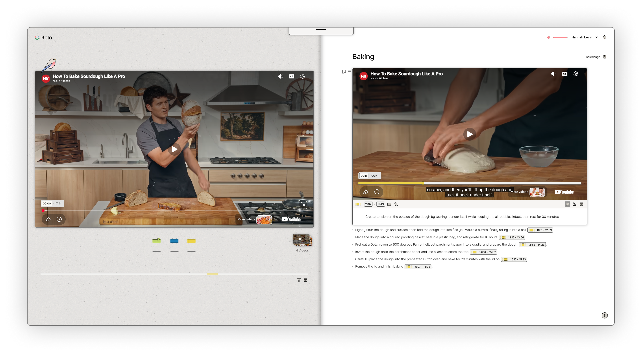Click watch later clock in right video
Image resolution: width=644 pixels, height=355 pixels.
click(x=377, y=192)
